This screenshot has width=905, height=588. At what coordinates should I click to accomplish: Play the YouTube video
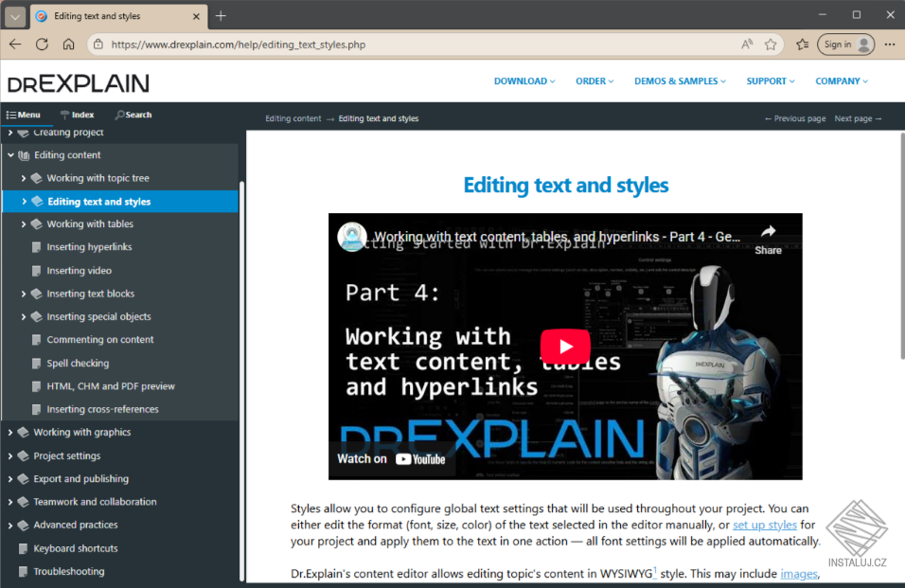565,347
